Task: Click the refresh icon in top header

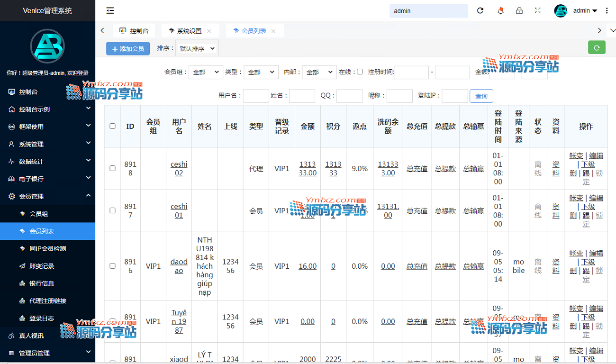Action: pyautogui.click(x=480, y=10)
